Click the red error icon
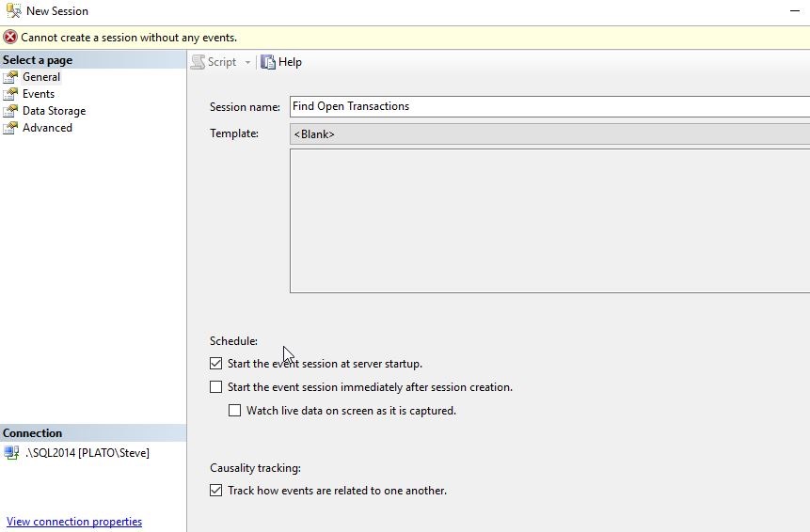The image size is (810, 532). [x=10, y=38]
